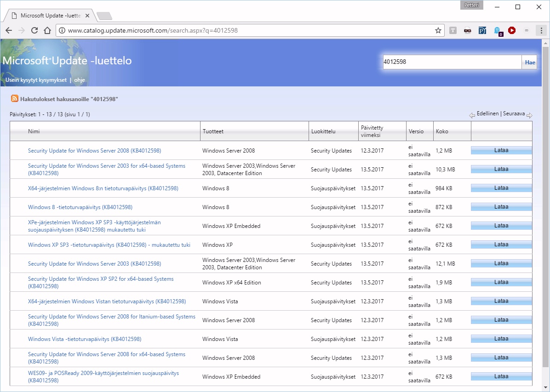The height and width of the screenshot is (392, 550).
Task: Subscribe via the orange RSS feed icon
Action: (14, 98)
